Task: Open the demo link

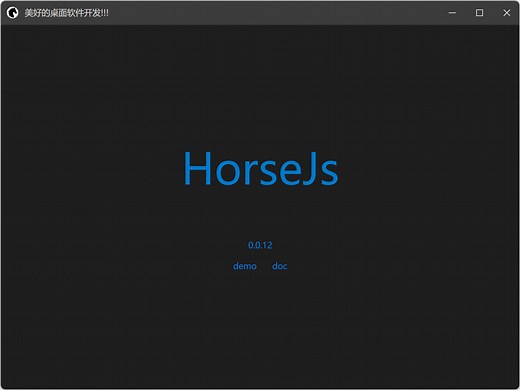Action: pos(245,266)
